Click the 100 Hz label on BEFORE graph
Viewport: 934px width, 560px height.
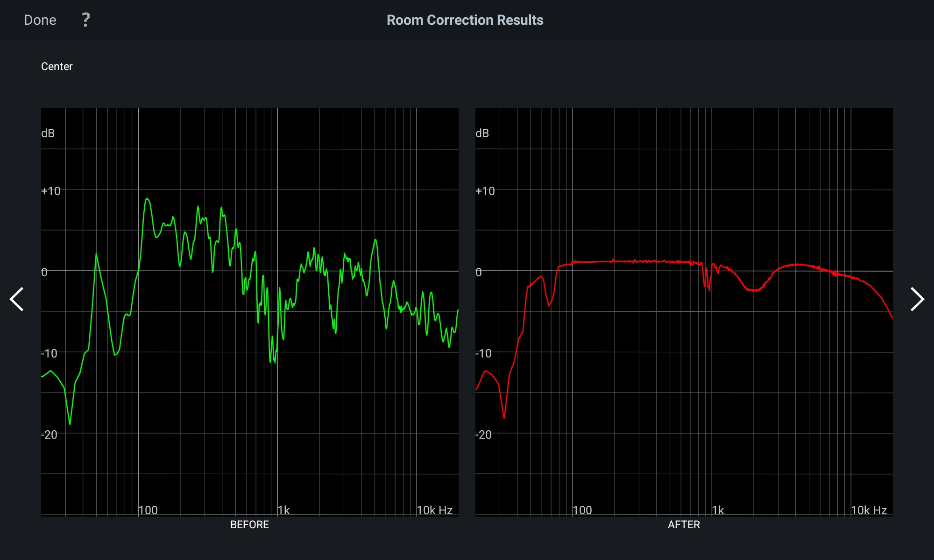point(148,510)
